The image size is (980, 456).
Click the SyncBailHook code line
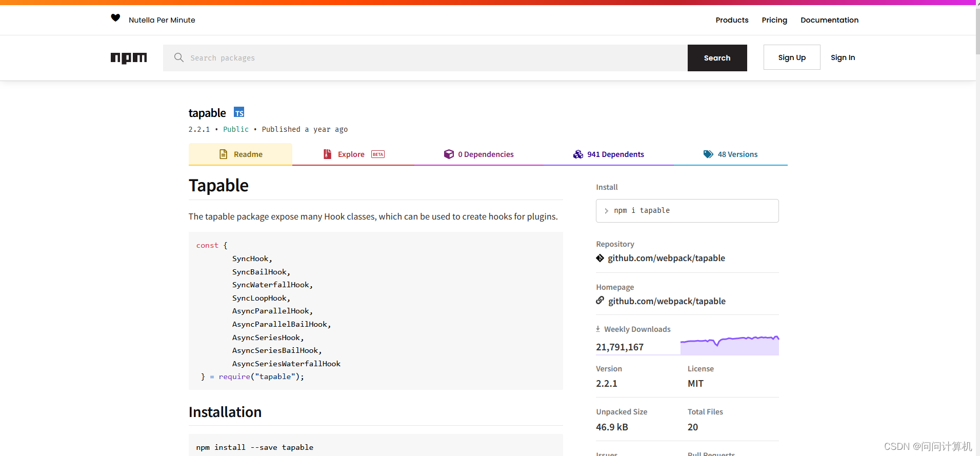(261, 272)
